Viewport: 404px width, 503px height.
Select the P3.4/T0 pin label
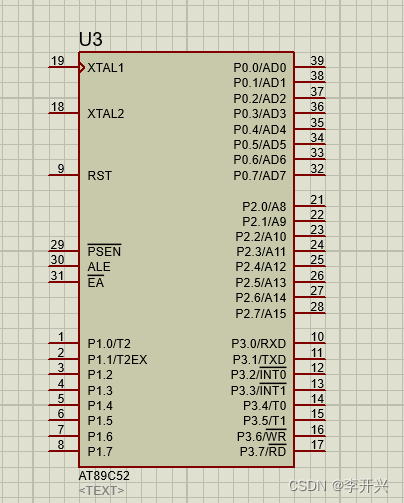(264, 406)
